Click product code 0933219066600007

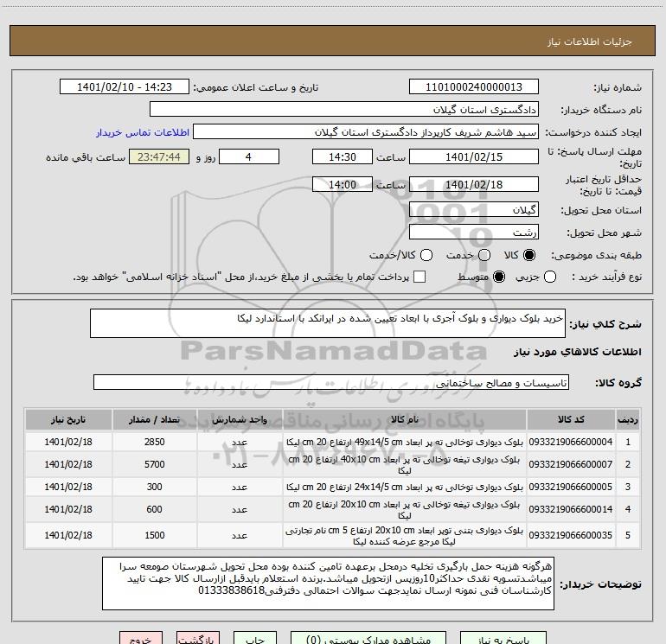click(x=571, y=464)
